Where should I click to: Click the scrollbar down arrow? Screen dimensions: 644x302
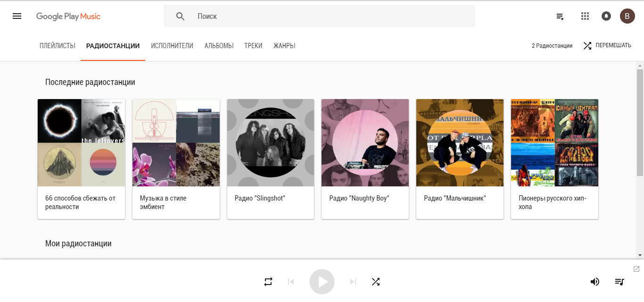(640, 255)
